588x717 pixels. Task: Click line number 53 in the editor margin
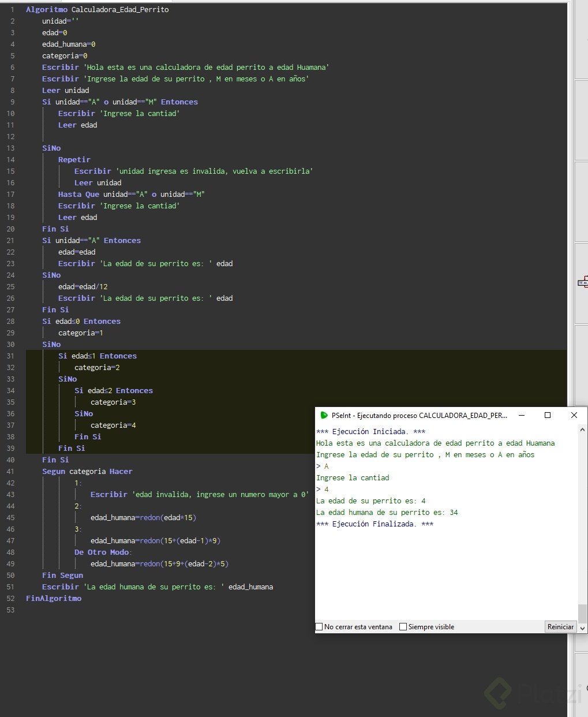pos(11,610)
